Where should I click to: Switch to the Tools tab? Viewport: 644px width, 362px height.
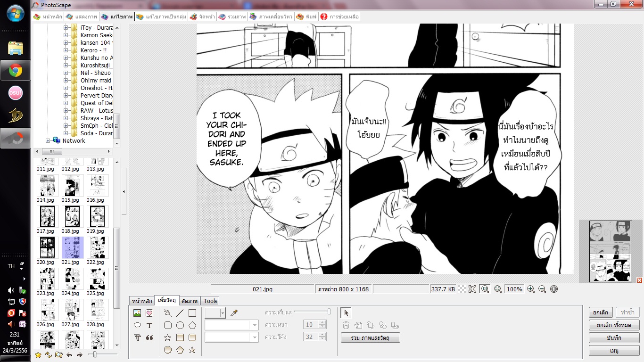click(210, 301)
